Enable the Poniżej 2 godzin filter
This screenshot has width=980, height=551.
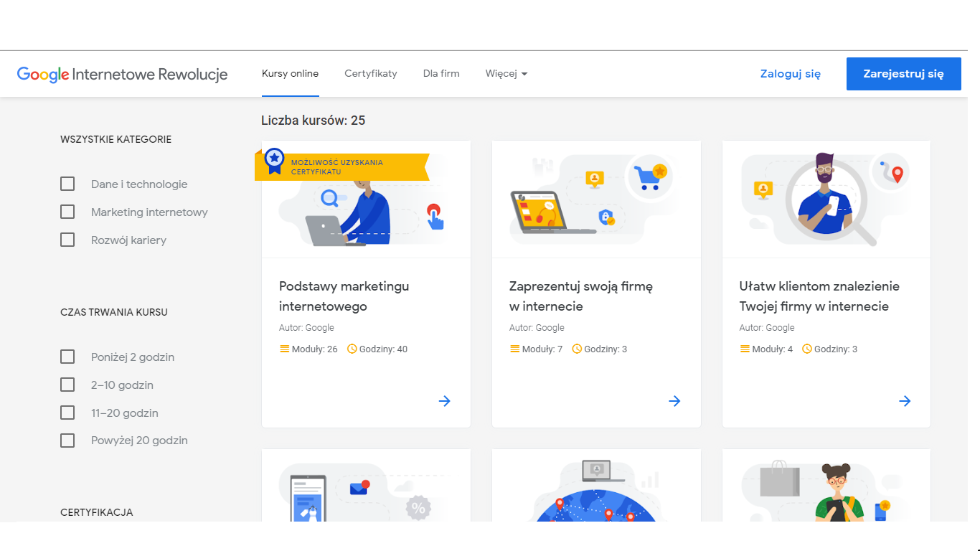[x=67, y=357]
